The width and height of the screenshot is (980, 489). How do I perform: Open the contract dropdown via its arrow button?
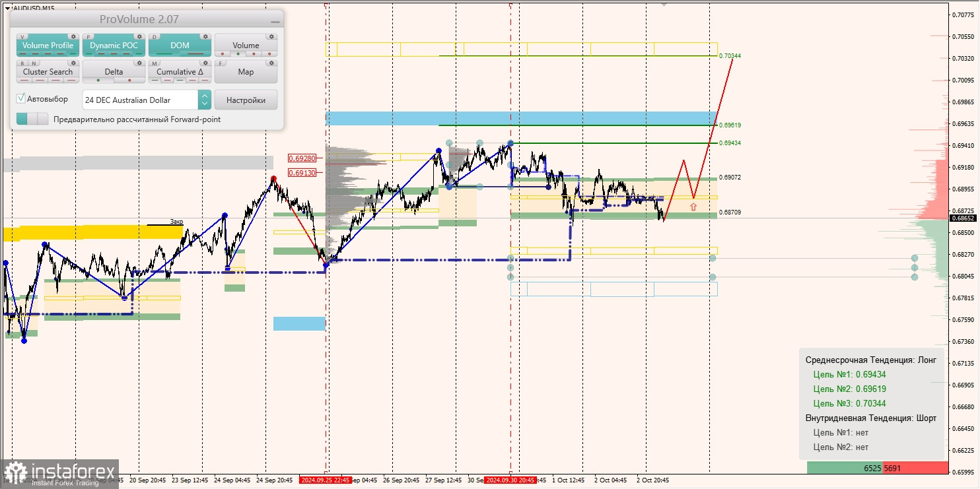click(x=205, y=100)
